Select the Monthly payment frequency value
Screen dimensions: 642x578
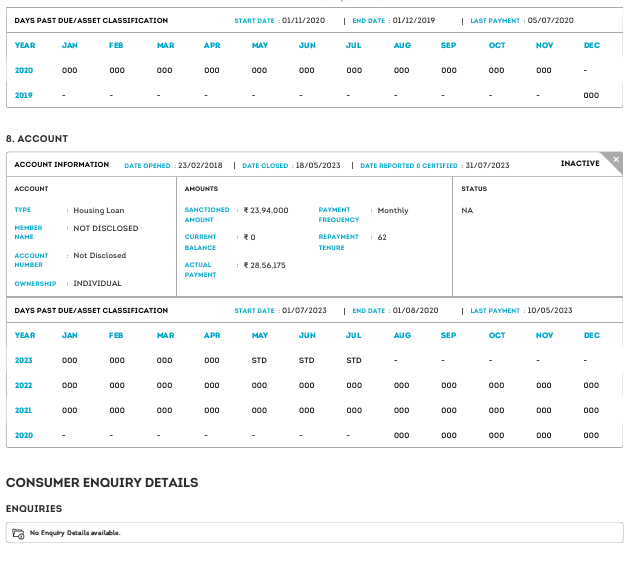coord(393,211)
